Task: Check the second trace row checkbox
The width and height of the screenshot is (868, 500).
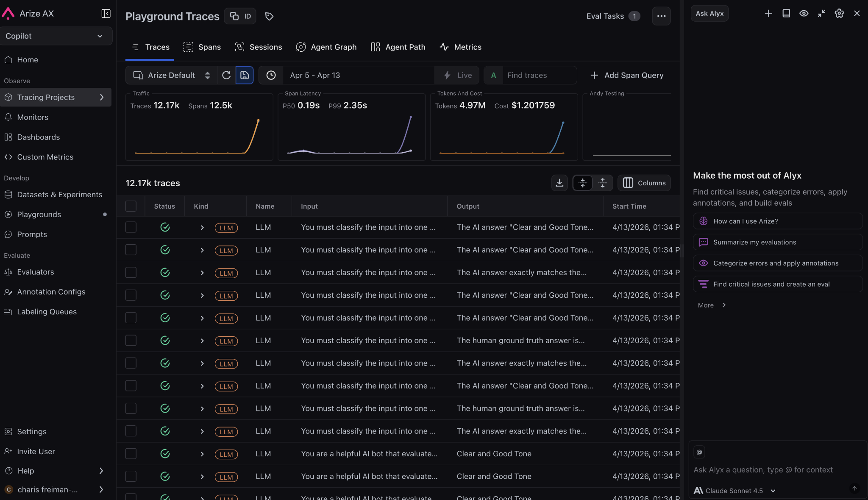Action: coord(131,250)
